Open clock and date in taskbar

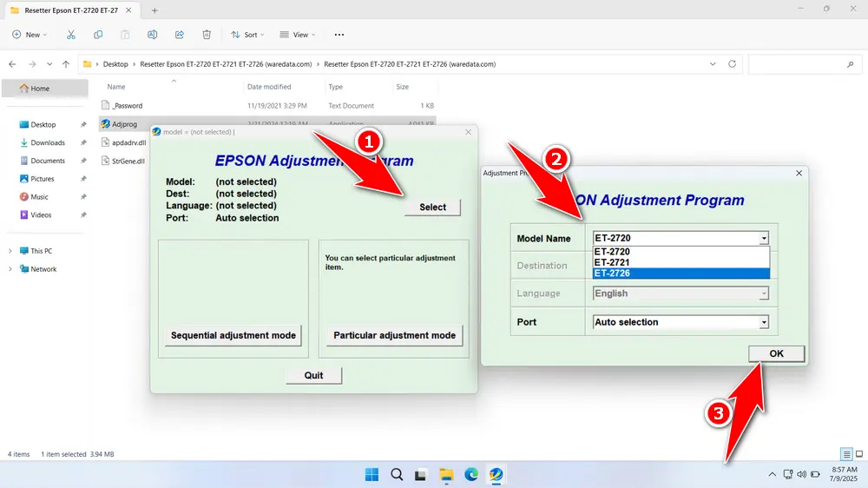(x=845, y=474)
